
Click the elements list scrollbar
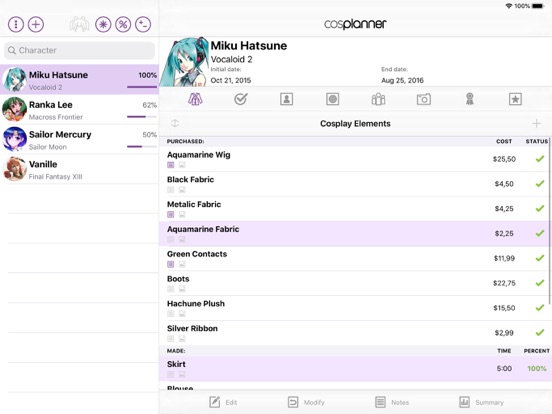tap(550, 222)
